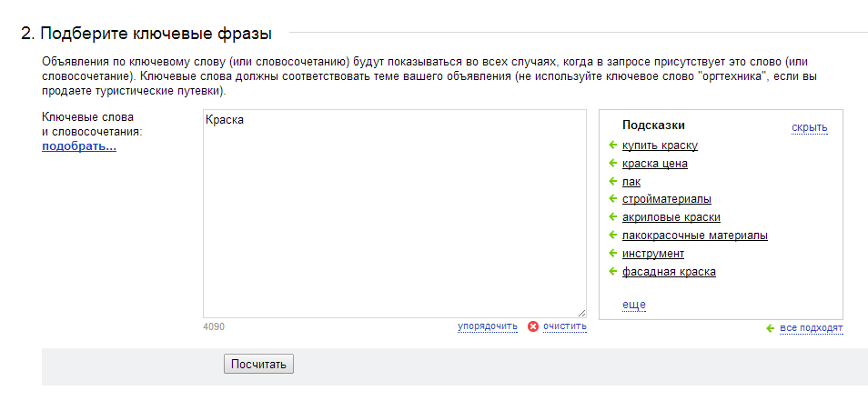The image size is (868, 411).
Task: Open the подобрать... keyword picker
Action: [x=79, y=147]
